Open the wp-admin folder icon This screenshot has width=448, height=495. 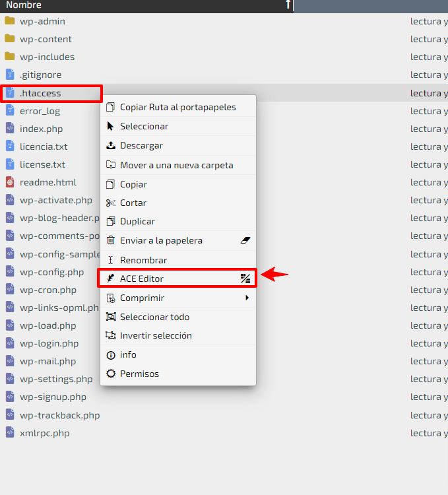(10, 21)
